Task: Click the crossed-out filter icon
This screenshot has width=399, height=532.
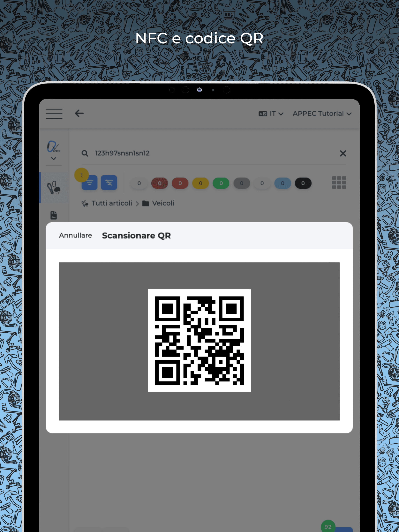Action: coord(109,183)
